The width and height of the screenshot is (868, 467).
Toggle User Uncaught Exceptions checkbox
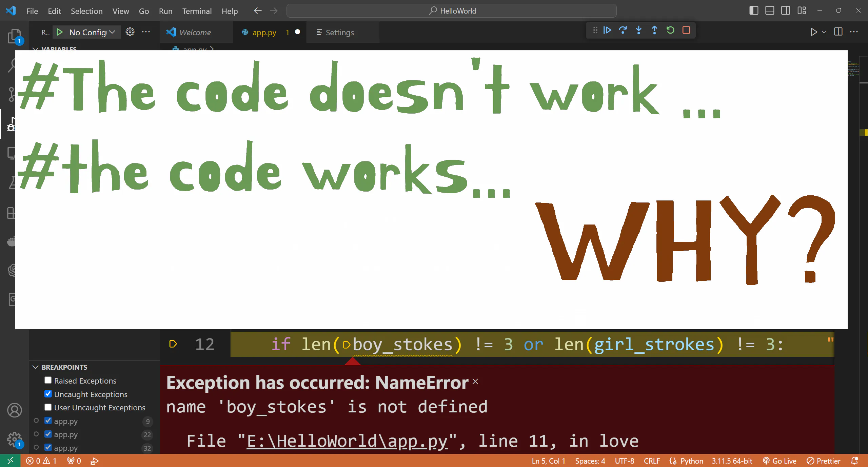tap(48, 407)
